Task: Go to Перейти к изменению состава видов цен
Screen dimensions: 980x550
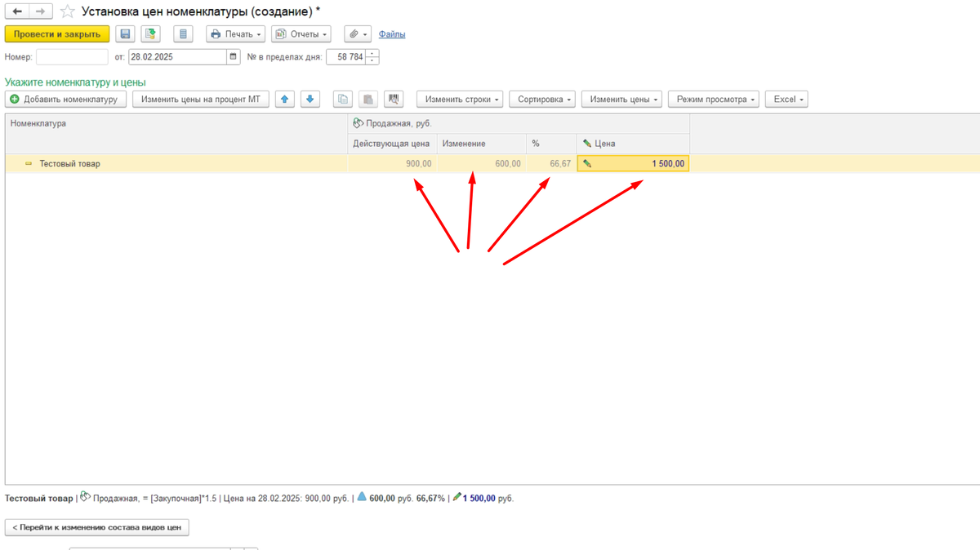Action: click(x=97, y=528)
